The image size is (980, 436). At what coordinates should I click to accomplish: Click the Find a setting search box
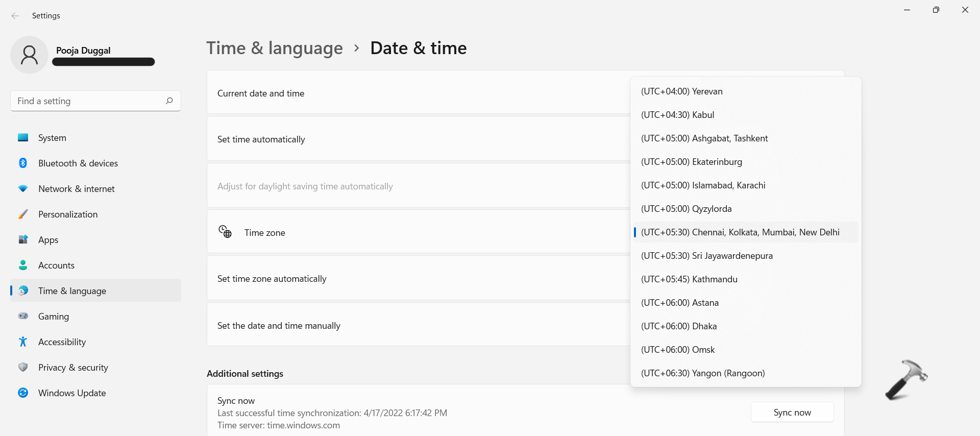(89, 101)
